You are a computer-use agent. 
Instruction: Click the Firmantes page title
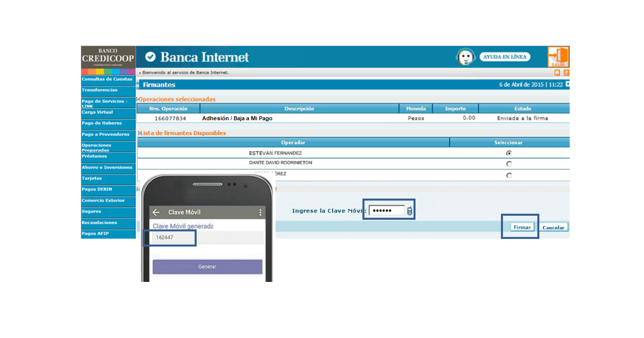point(159,85)
